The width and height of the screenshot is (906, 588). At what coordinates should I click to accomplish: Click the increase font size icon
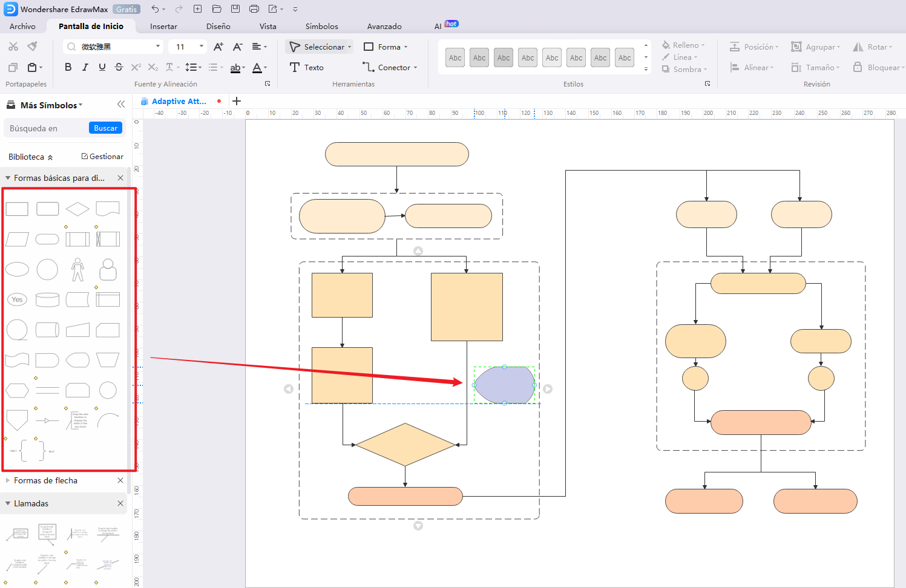(218, 46)
